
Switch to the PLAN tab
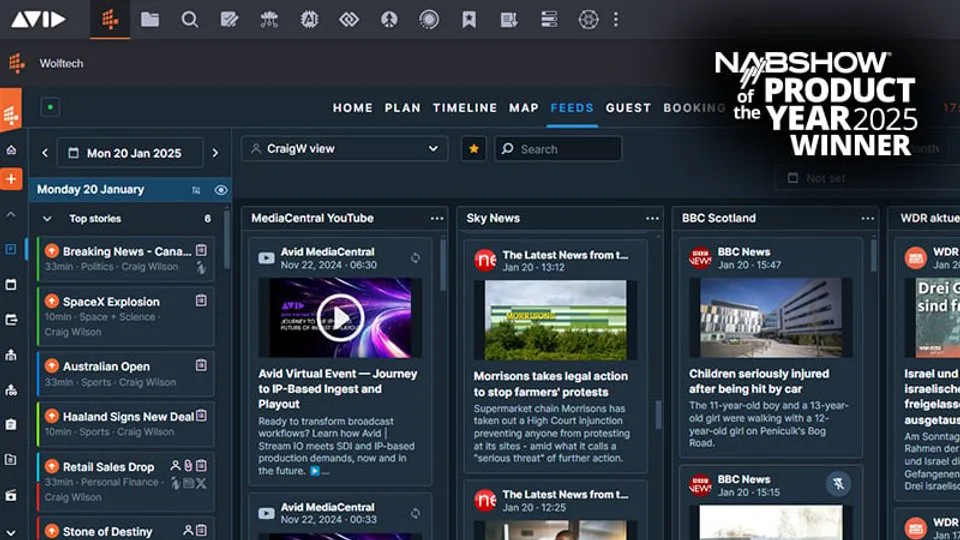[x=403, y=108]
